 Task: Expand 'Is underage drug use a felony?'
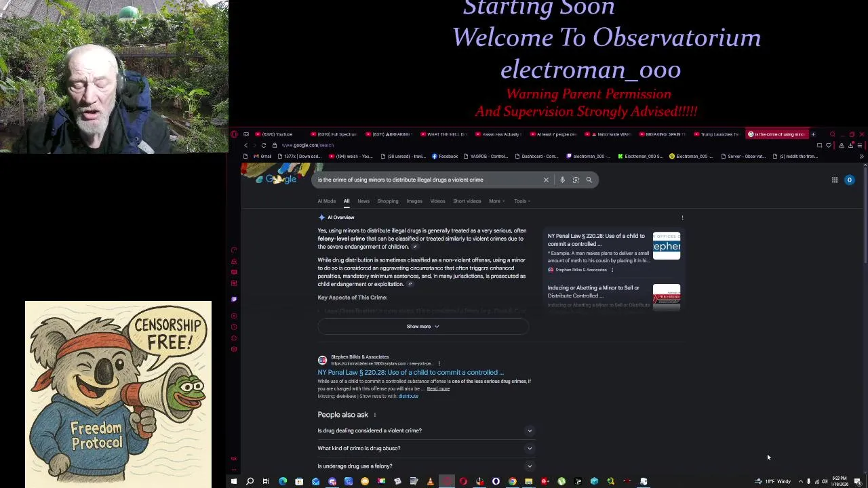click(425, 466)
